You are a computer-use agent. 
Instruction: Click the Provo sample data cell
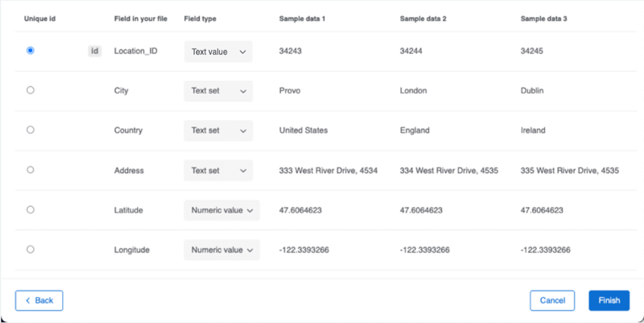(x=290, y=91)
